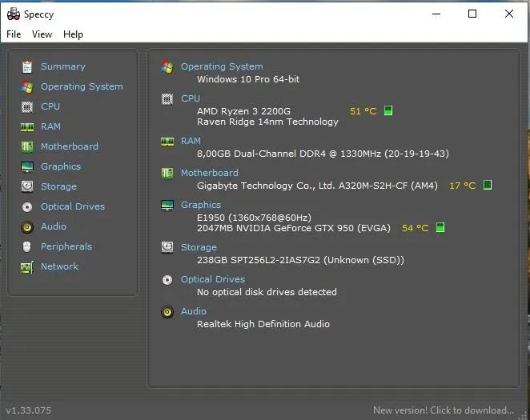Click the '8,00GB Dual-Channel DDR4' RAM line
This screenshot has width=530, height=420.
[x=323, y=154]
